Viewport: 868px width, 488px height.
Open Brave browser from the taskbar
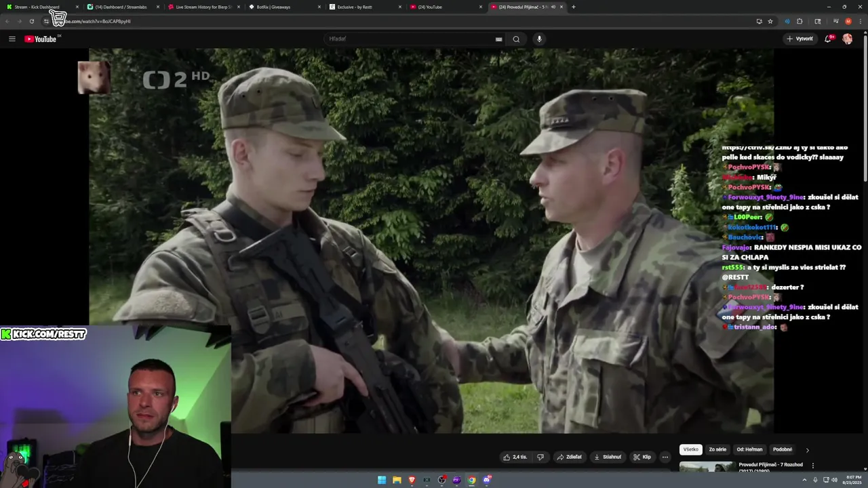pyautogui.click(x=412, y=480)
